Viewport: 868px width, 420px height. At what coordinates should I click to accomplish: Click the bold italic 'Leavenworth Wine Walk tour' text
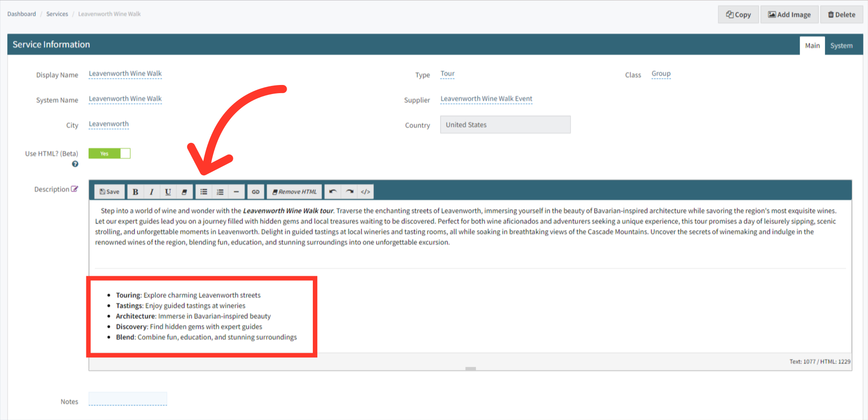288,211
